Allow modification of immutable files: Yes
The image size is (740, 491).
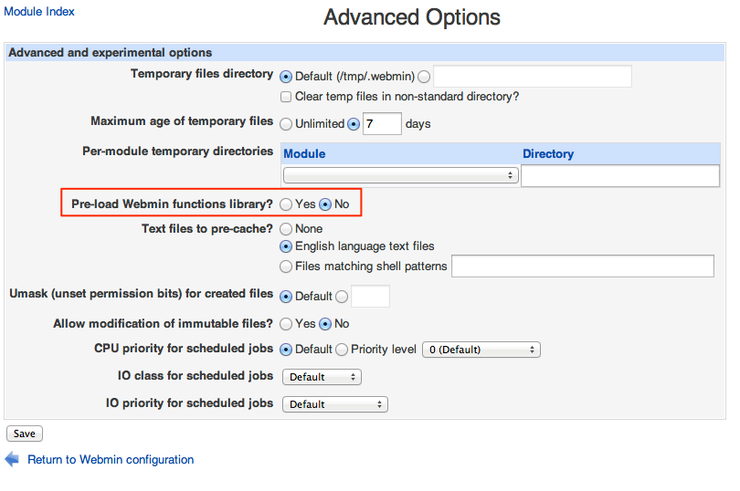(286, 324)
